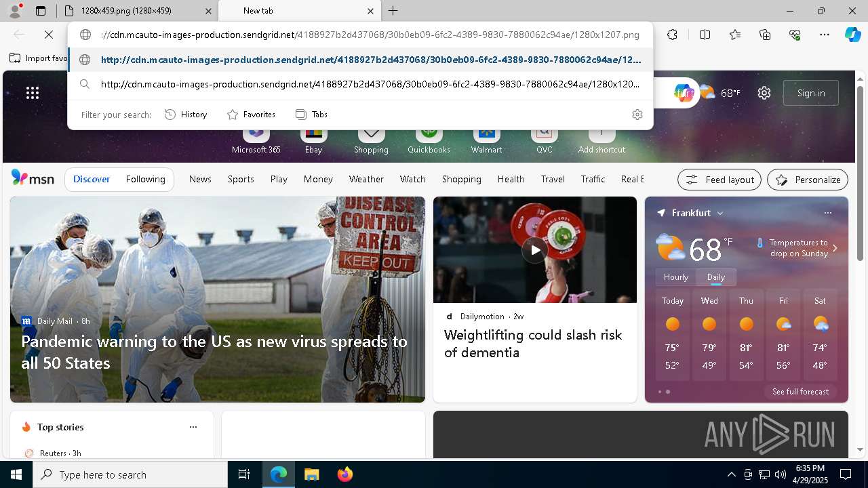
Task: Open the app launcher grid icon
Action: pyautogui.click(x=33, y=93)
